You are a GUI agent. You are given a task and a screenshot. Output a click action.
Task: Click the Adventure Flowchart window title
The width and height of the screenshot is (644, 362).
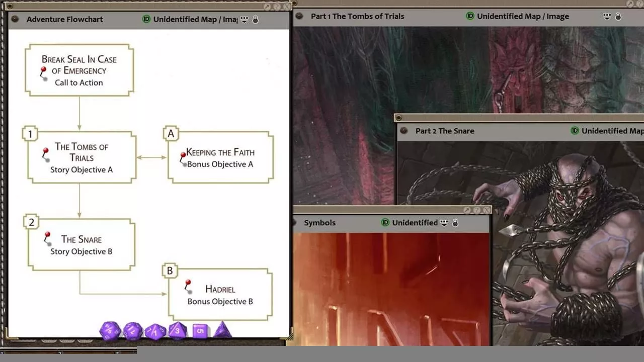coord(64,19)
